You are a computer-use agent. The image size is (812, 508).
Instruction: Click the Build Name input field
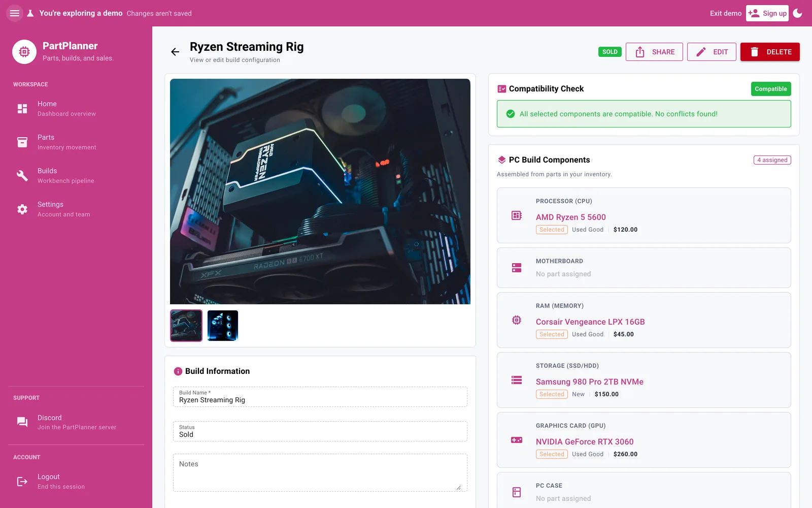tap(320, 397)
